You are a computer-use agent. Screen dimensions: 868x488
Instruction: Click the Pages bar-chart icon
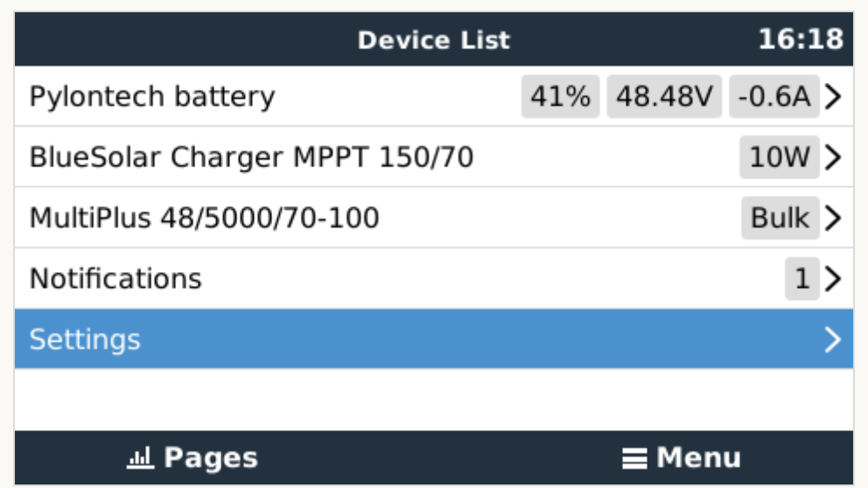pos(140,457)
